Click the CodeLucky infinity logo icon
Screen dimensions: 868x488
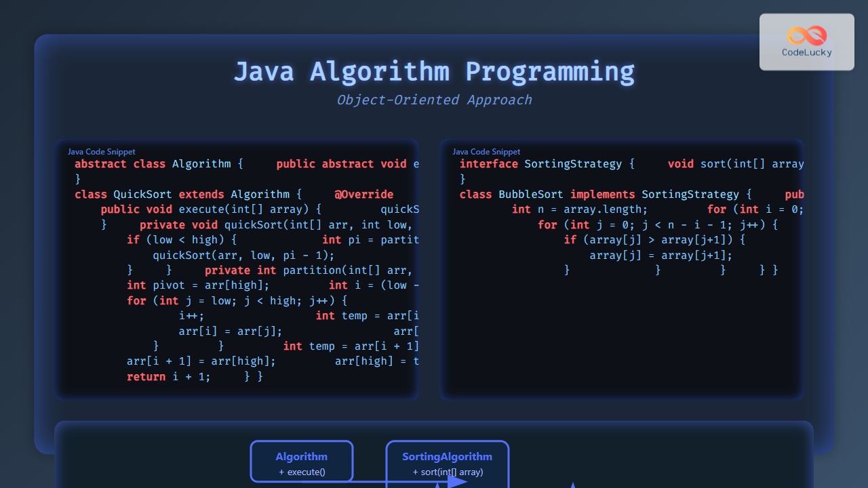[x=807, y=35]
